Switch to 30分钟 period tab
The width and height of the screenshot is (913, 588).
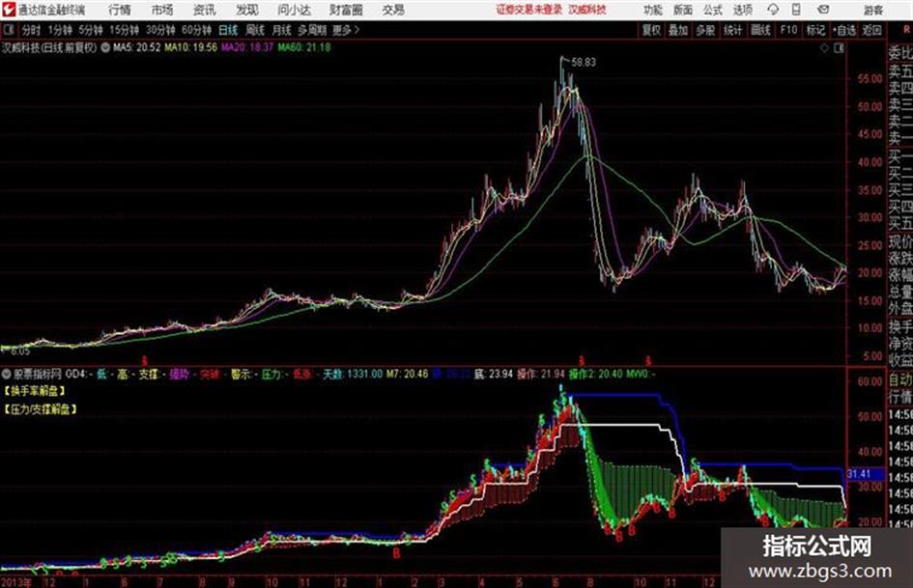[x=160, y=30]
